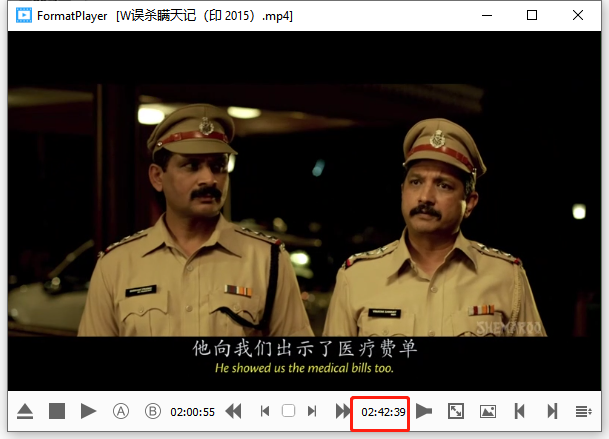Step forward one frame
This screenshot has width=609, height=439.
[312, 411]
